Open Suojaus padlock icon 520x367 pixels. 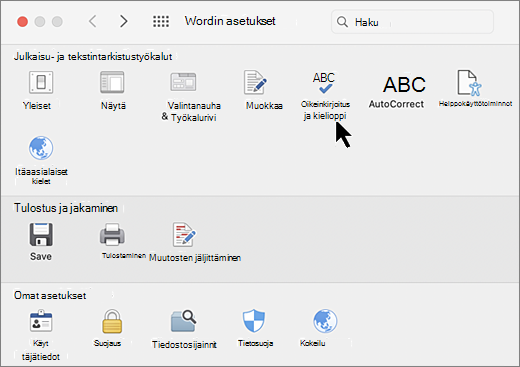(112, 321)
